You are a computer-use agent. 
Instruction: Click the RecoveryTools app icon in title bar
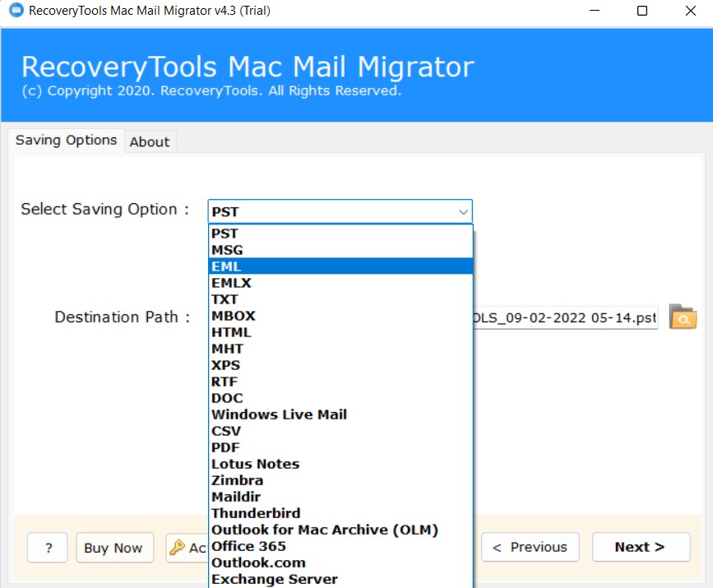point(16,10)
